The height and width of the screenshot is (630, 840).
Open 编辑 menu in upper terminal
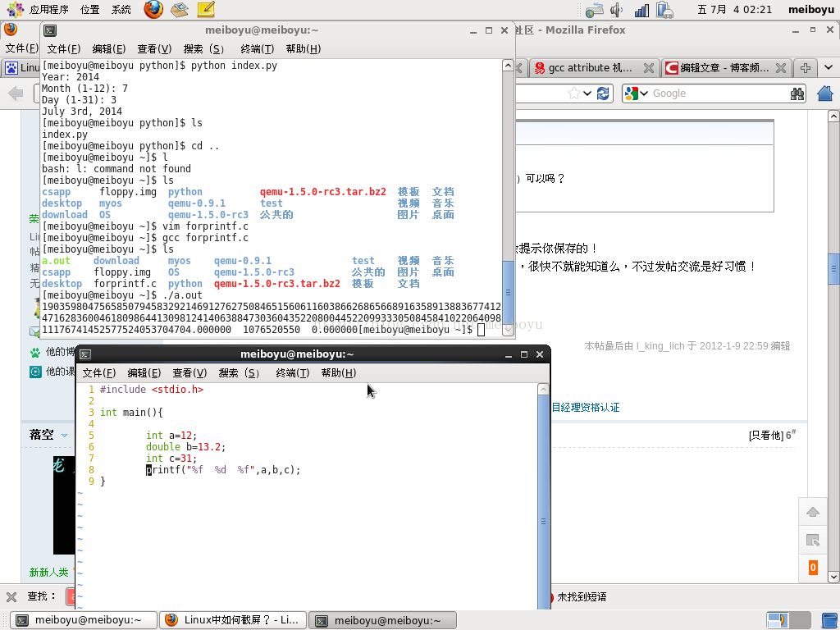pyautogui.click(x=109, y=48)
